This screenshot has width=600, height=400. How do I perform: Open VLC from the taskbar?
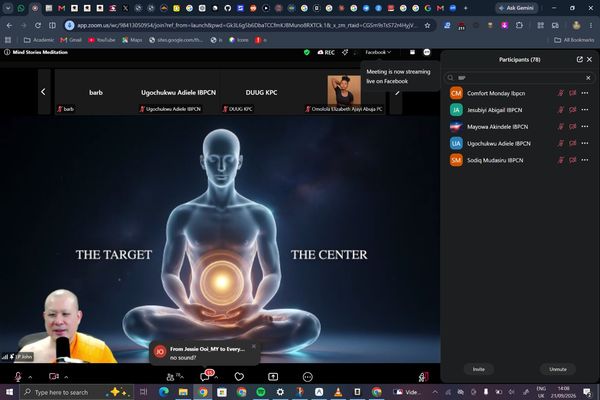click(338, 392)
